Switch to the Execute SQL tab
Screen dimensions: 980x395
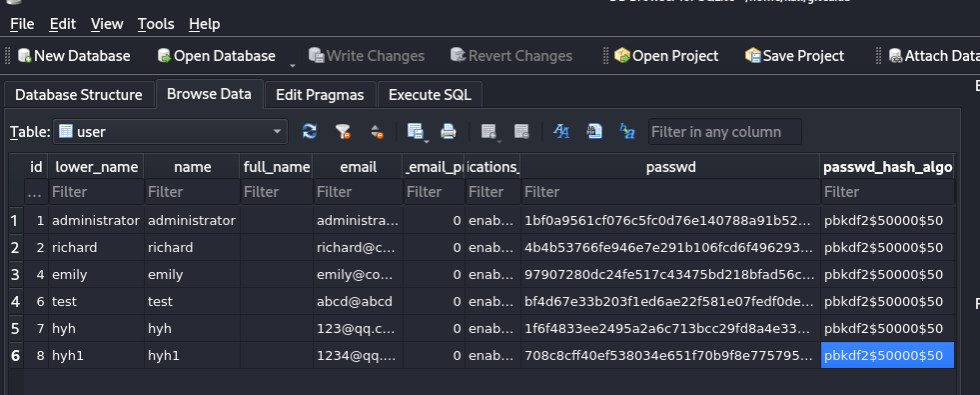(430, 95)
